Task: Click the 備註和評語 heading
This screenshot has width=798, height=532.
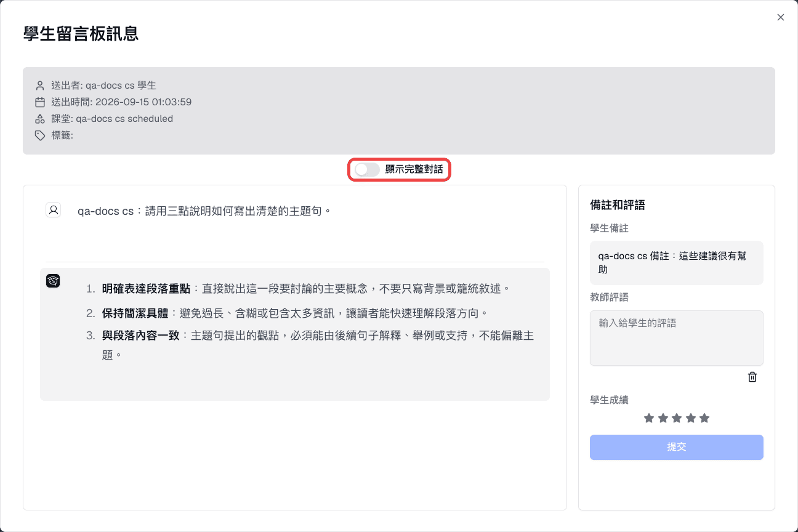Action: click(618, 205)
